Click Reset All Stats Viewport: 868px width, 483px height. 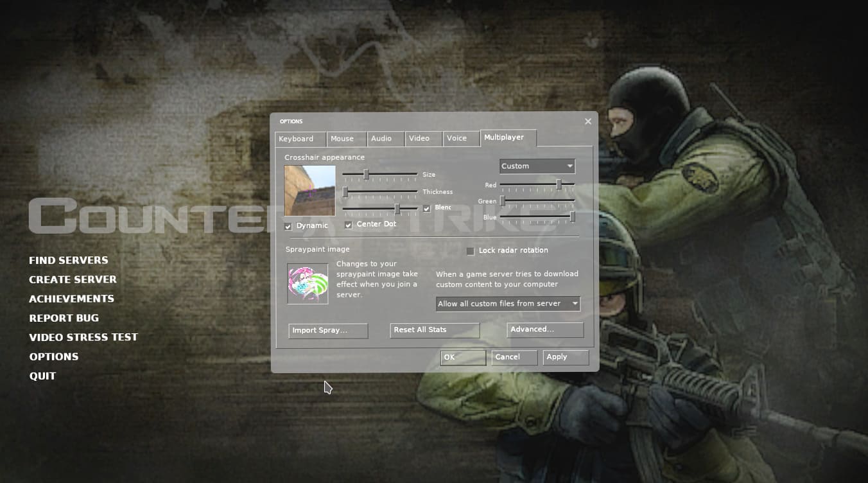435,330
